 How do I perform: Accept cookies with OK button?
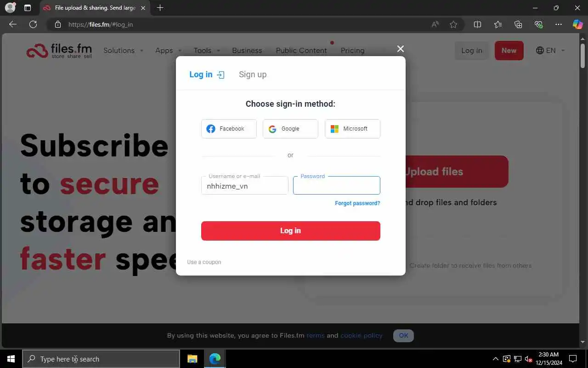403,335
